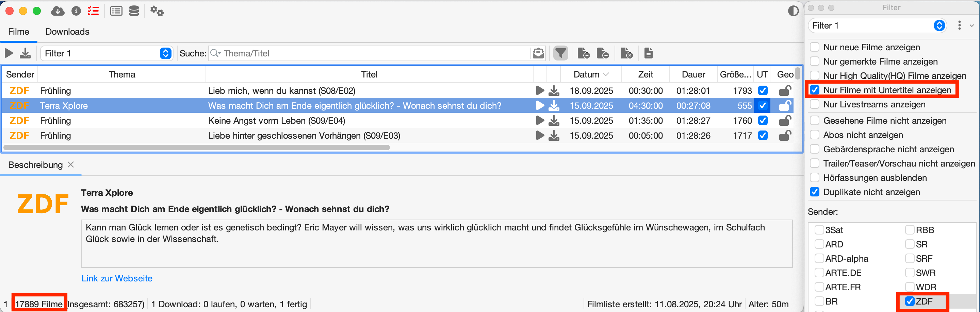Click the Thema column header
The height and width of the screenshot is (312, 980).
(x=122, y=74)
